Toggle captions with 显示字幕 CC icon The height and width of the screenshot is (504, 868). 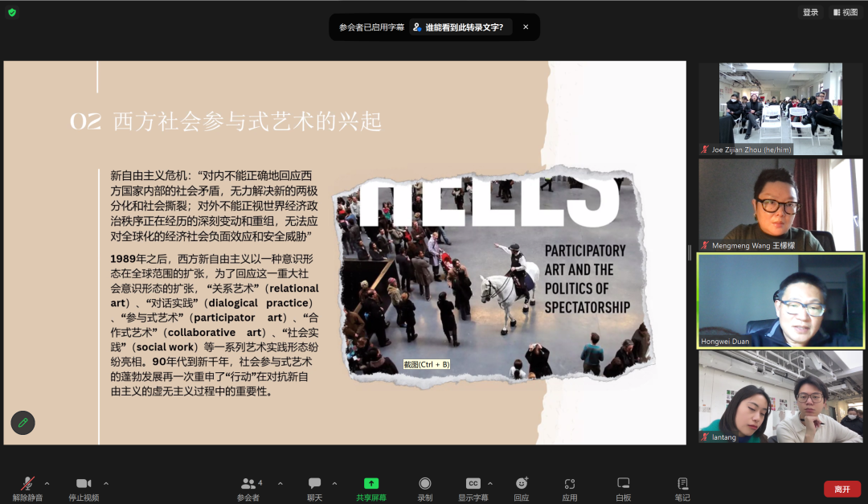tap(473, 489)
